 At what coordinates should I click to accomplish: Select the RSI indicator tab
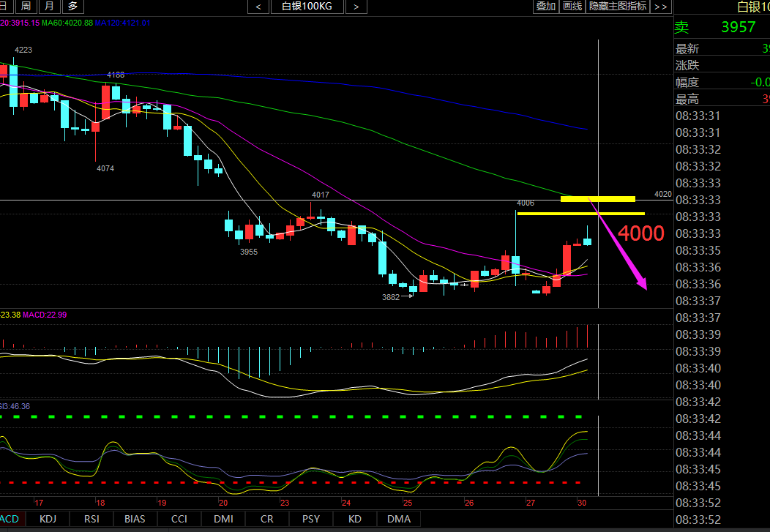91,519
